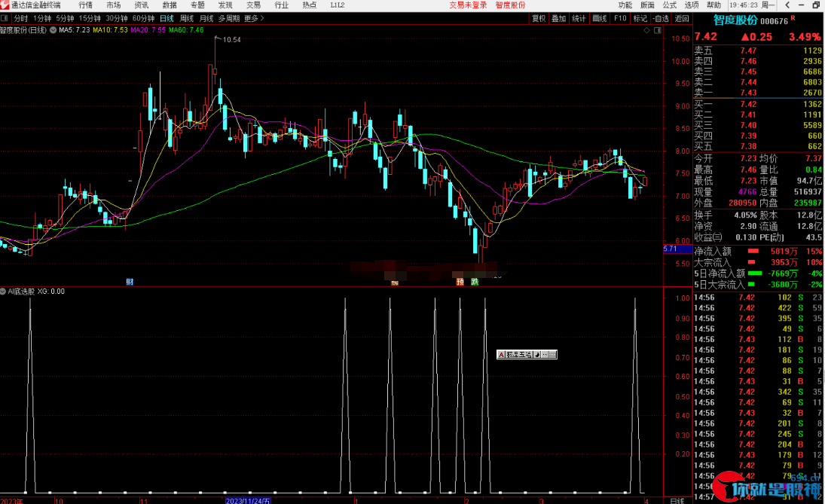This screenshot has width=825, height=504.
Task: Click the diamond marker icon above chart
Action: point(646,31)
